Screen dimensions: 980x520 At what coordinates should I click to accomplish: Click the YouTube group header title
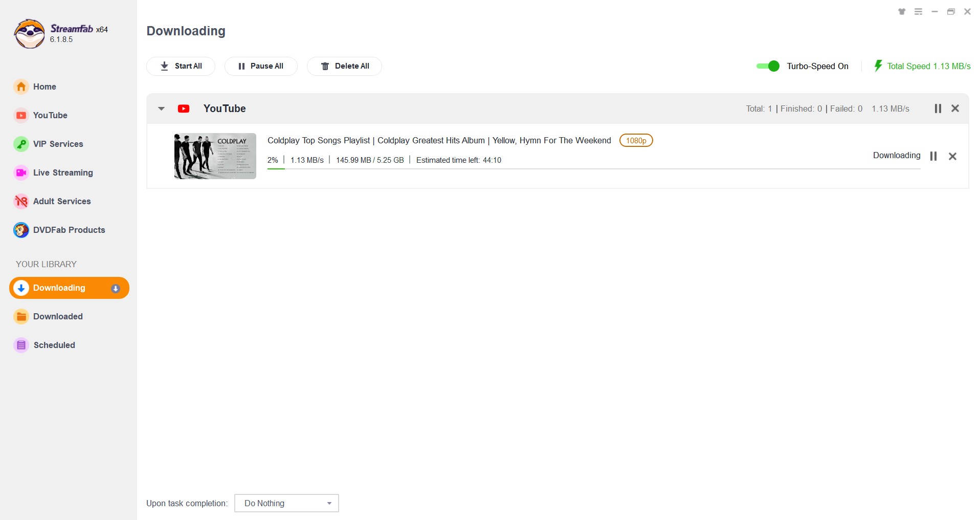(x=225, y=109)
